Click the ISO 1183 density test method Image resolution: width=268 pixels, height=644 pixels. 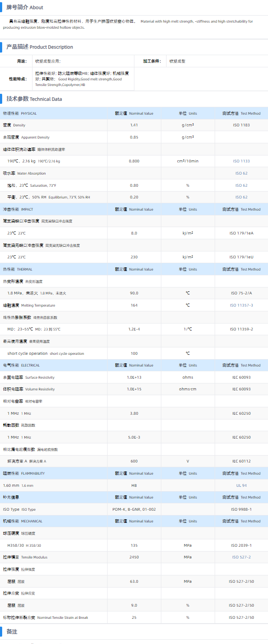coord(241,125)
